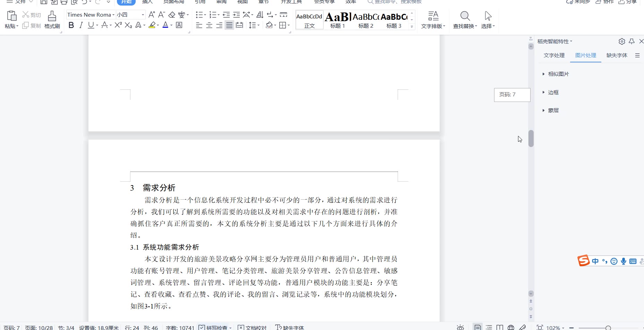This screenshot has width=644, height=330.
Task: Click the Format Painter (格式刷) icon
Action: (52, 16)
